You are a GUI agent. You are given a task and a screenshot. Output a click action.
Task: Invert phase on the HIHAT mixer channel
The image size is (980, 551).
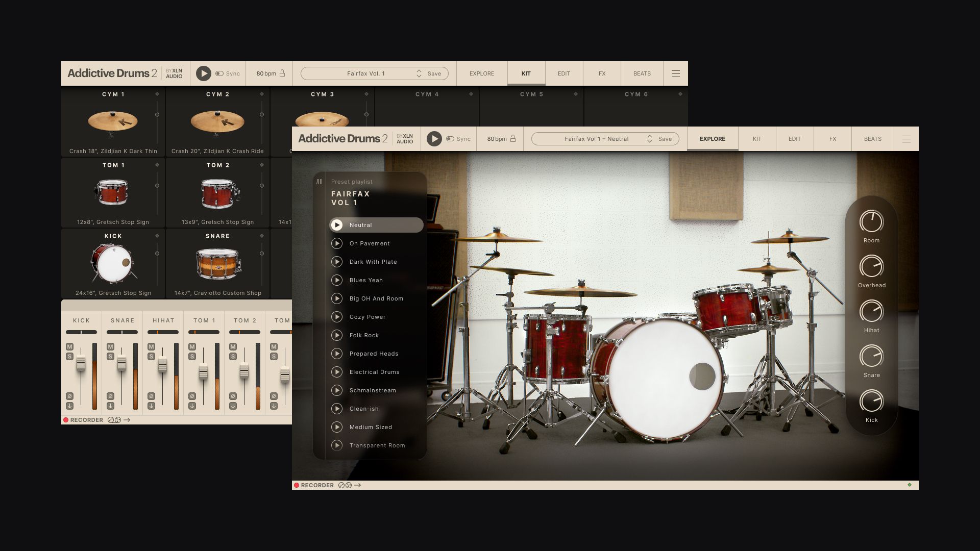151,396
